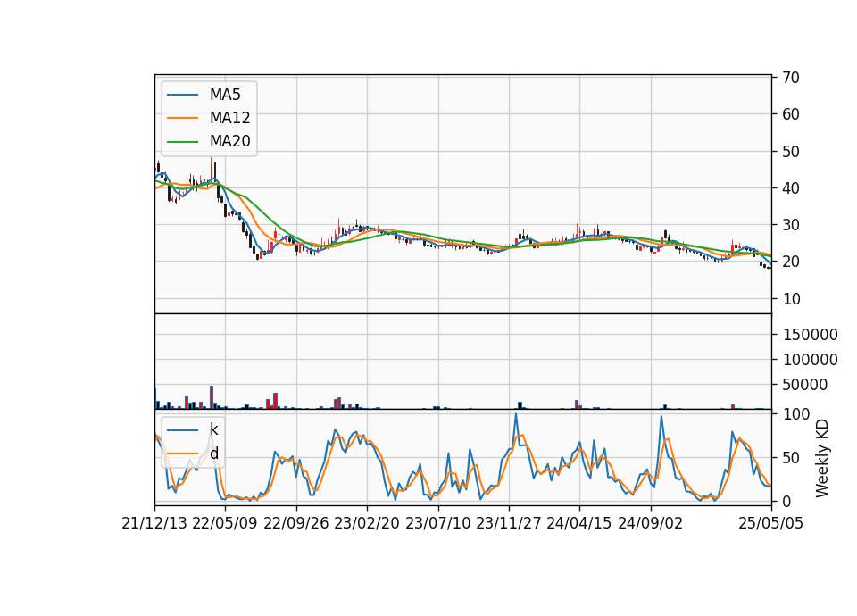Click the volume axis value 150000
This screenshot has width=857, height=616.
[x=810, y=335]
